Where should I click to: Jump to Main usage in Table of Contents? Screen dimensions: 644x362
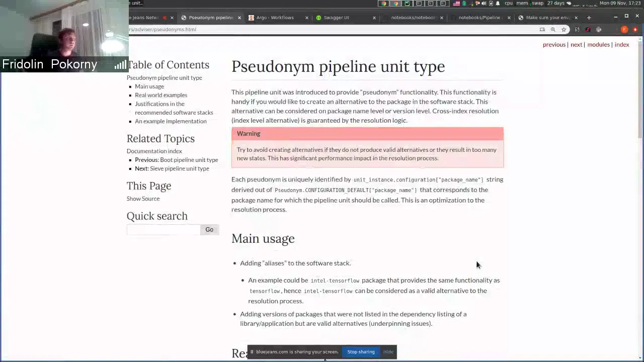[149, 86]
